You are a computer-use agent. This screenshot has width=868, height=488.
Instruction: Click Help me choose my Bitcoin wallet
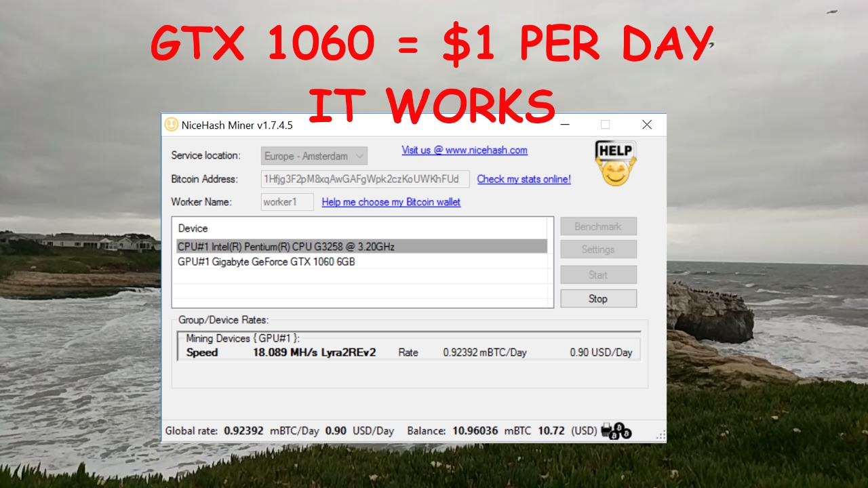(391, 202)
